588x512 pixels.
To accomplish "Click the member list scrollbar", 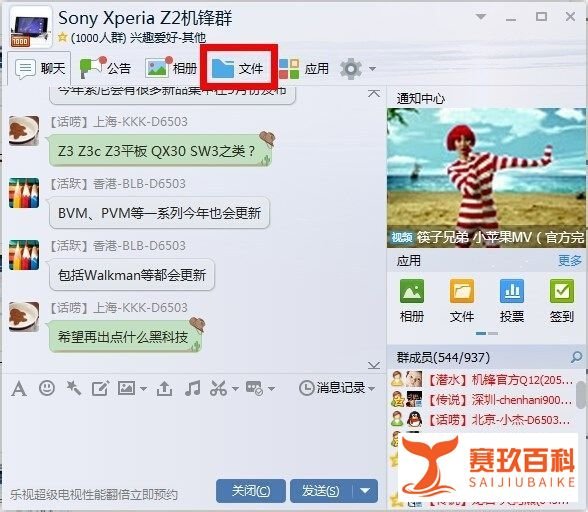I will tap(581, 396).
